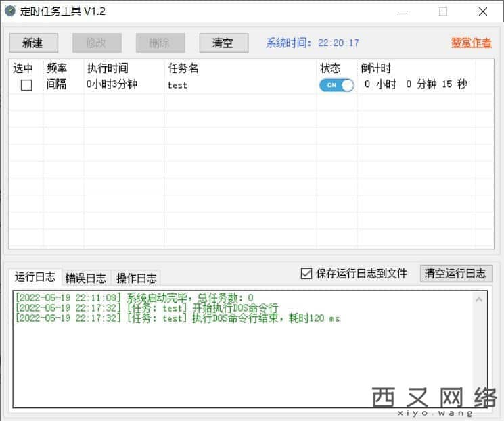
Task: Tick the checkbox for the test task row
Action: 26,85
